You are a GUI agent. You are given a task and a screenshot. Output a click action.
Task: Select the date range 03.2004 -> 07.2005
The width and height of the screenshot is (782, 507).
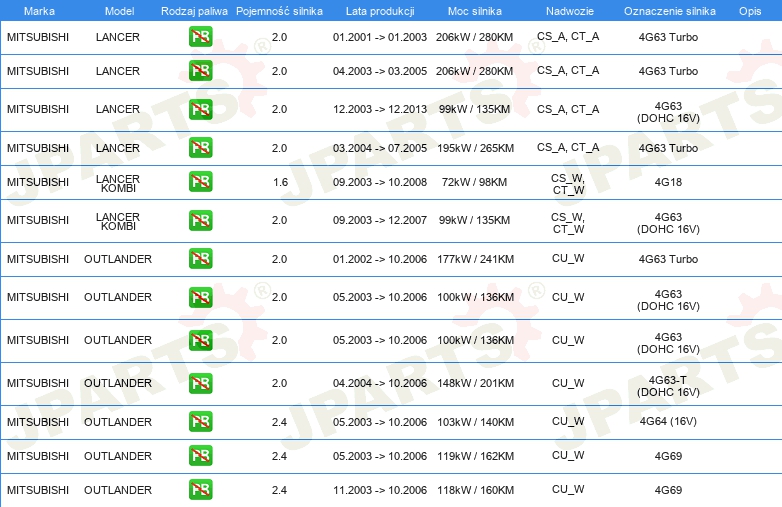pyautogui.click(x=380, y=148)
